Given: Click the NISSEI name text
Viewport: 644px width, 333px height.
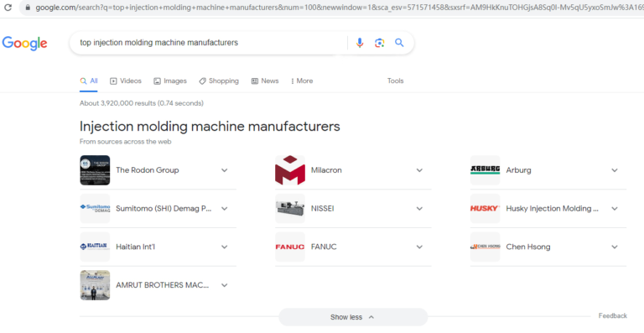Looking at the screenshot, I should (x=322, y=209).
